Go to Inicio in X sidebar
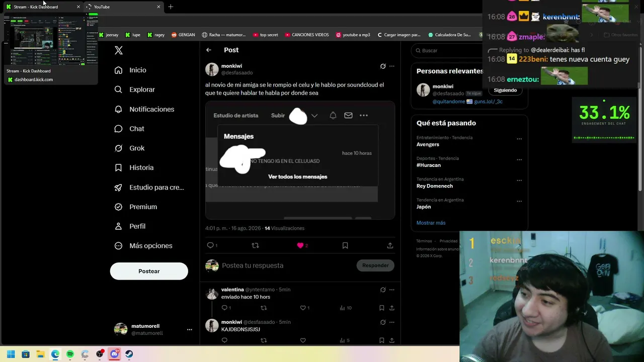644x362 pixels. click(130, 70)
